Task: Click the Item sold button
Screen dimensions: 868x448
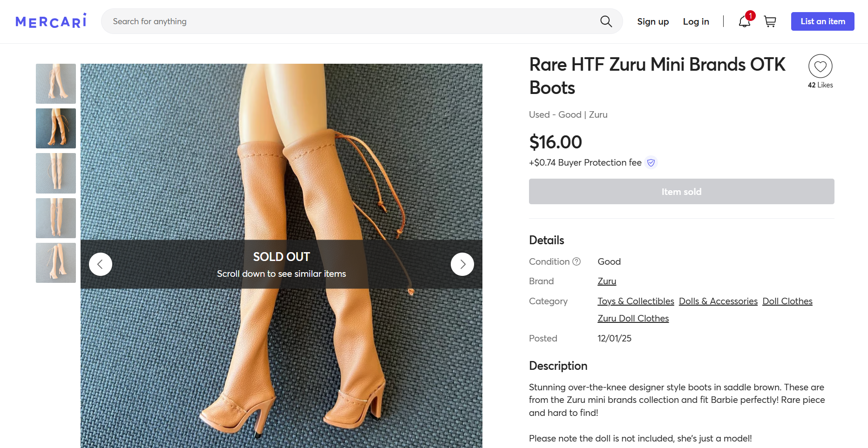Action: point(681,192)
